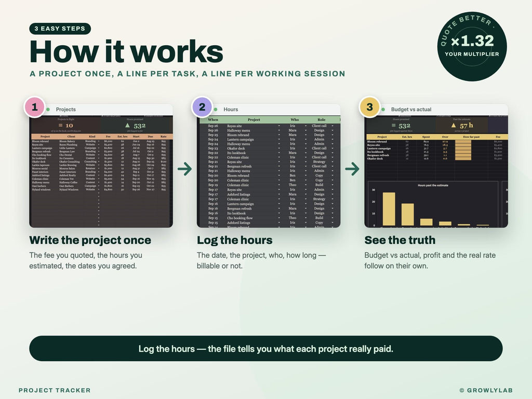Click the green dot beside Budget vs actual
The image size is (532, 399).
click(383, 109)
